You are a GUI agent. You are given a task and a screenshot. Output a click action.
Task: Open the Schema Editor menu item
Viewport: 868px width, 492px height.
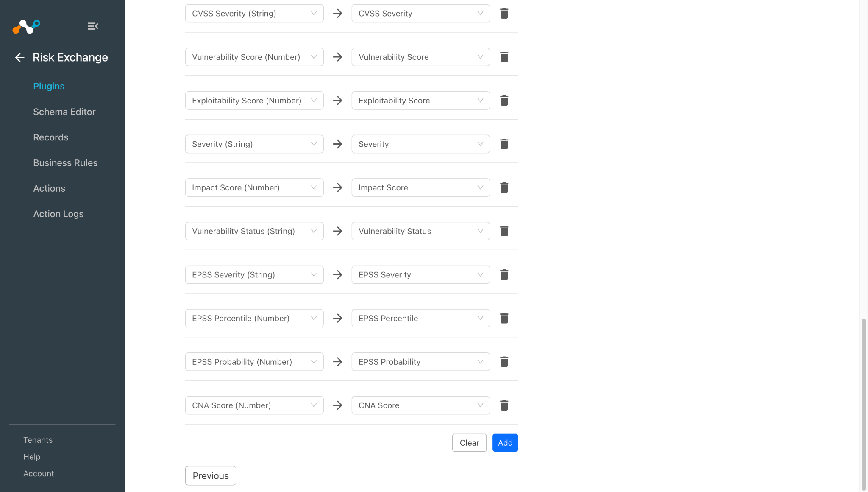point(64,112)
